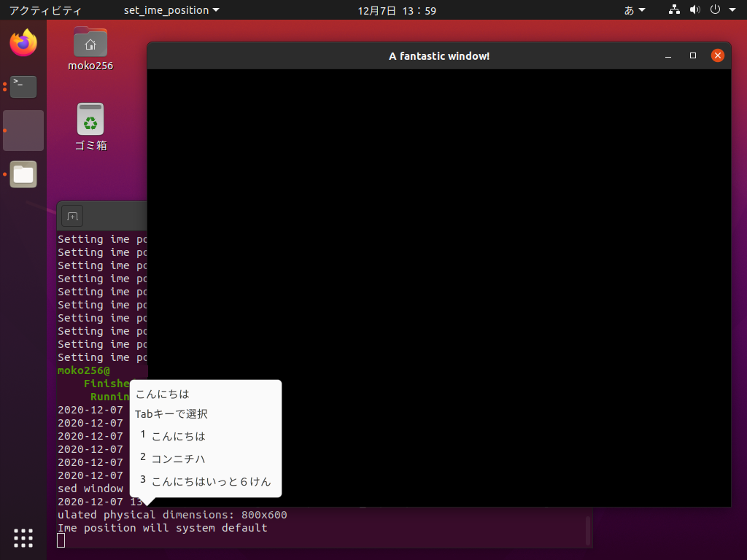Click the power status icon in the top bar

[x=716, y=10]
